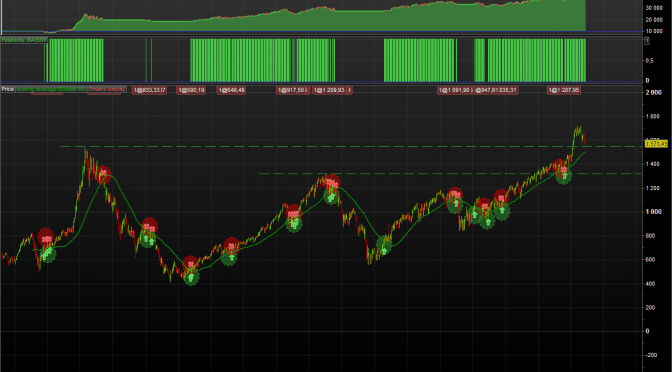Click the 1 800 price axis label
672x372 pixels.
pos(654,116)
